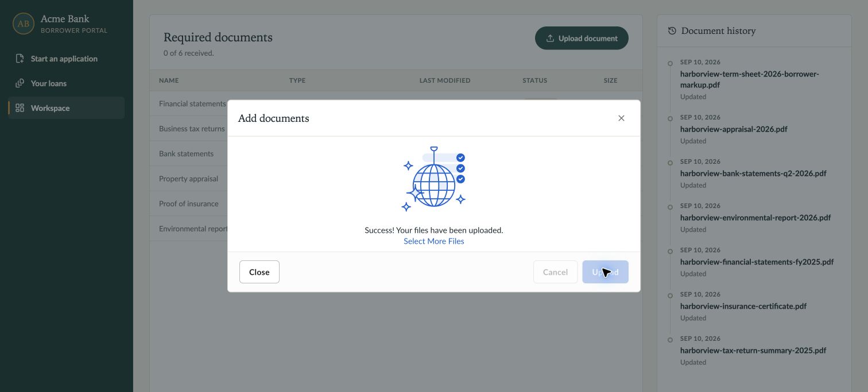Click the Upload document button
Viewport: 868px width, 392px height.
[x=582, y=38]
